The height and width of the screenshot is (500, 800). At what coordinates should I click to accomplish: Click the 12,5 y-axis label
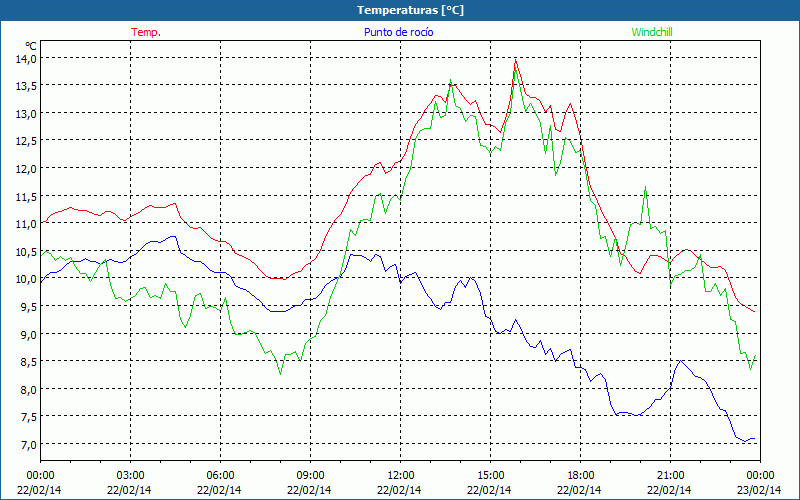coord(26,141)
